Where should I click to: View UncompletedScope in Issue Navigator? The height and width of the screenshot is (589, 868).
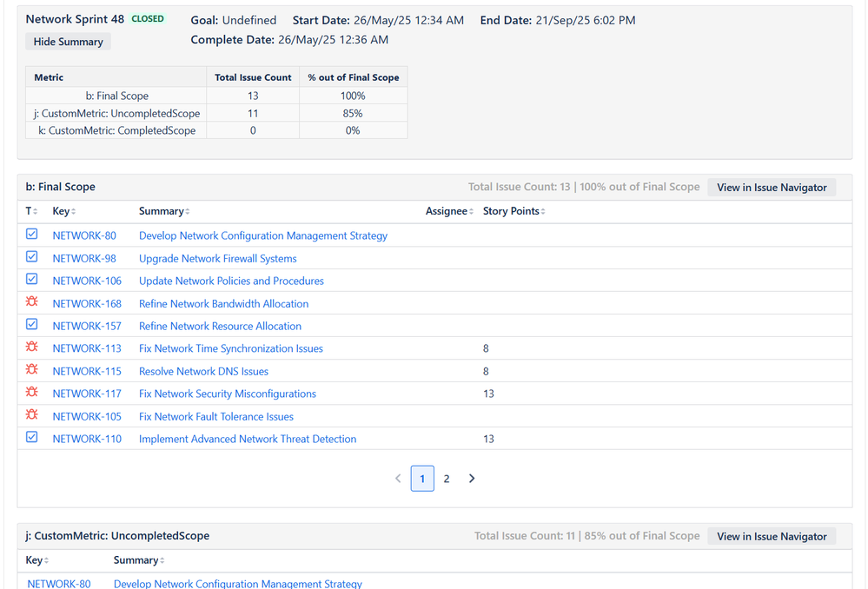pyautogui.click(x=772, y=536)
